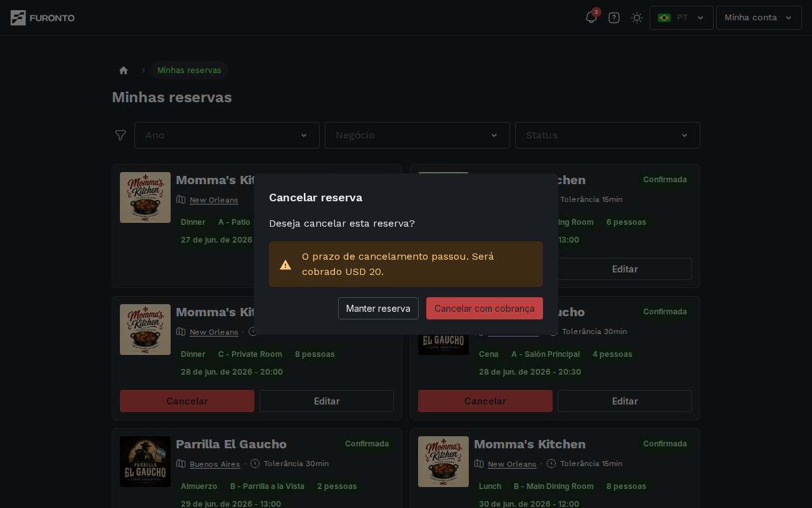The height and width of the screenshot is (508, 812).
Task: Open the Buenos Aires location link
Action: [x=215, y=464]
